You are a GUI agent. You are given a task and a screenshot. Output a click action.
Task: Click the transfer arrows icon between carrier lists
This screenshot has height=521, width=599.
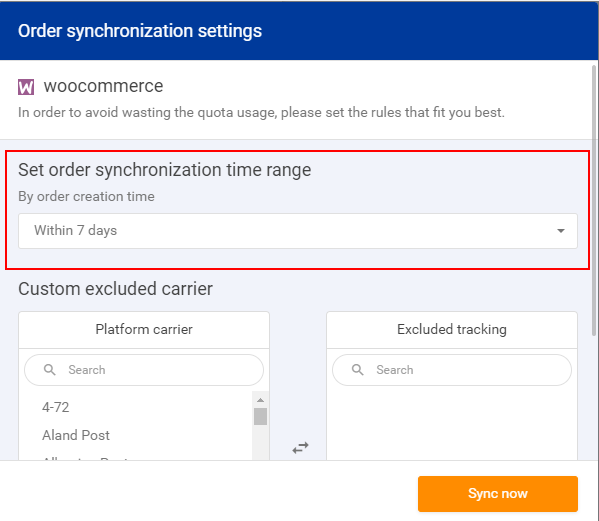pos(300,448)
